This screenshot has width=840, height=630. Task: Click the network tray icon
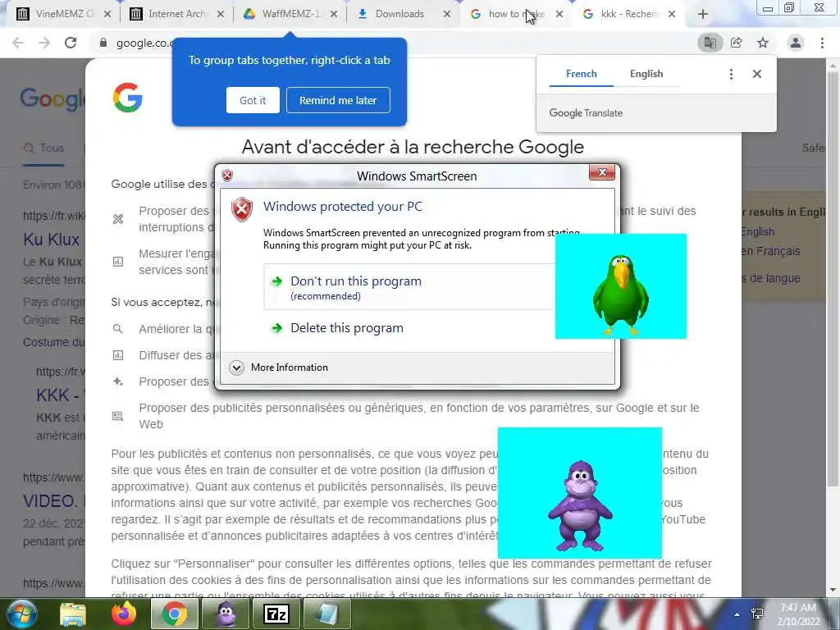point(757,614)
